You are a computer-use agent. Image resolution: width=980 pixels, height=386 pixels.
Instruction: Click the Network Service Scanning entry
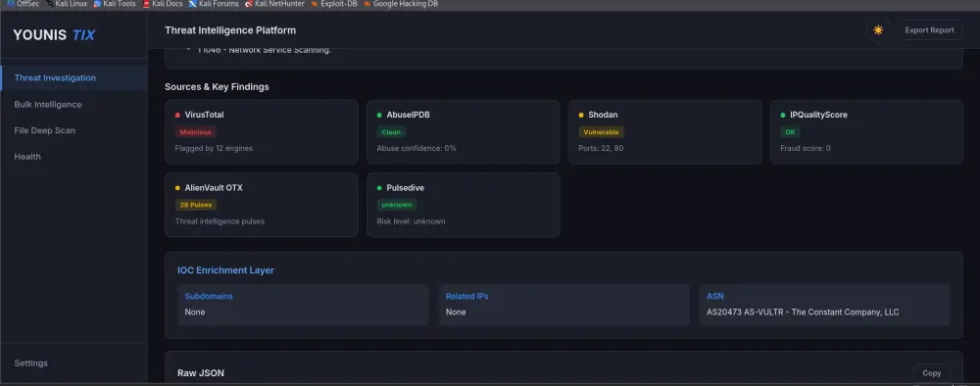pyautogui.click(x=264, y=50)
